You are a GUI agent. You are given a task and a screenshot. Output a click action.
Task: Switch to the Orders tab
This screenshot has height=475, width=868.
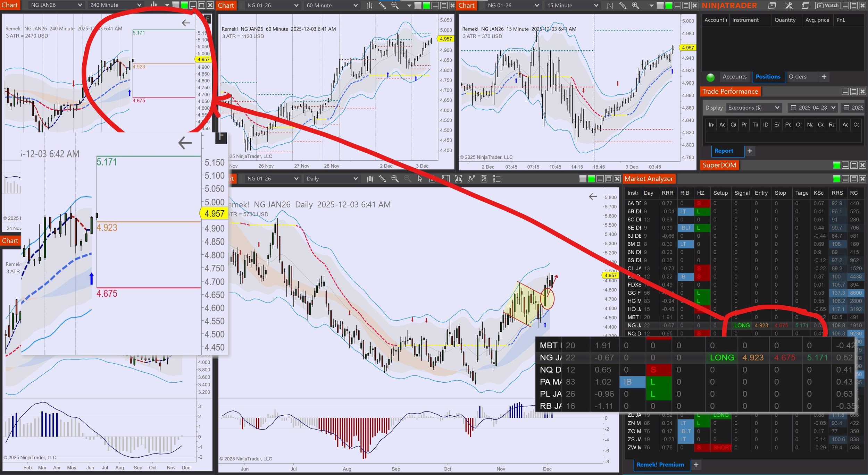point(797,77)
